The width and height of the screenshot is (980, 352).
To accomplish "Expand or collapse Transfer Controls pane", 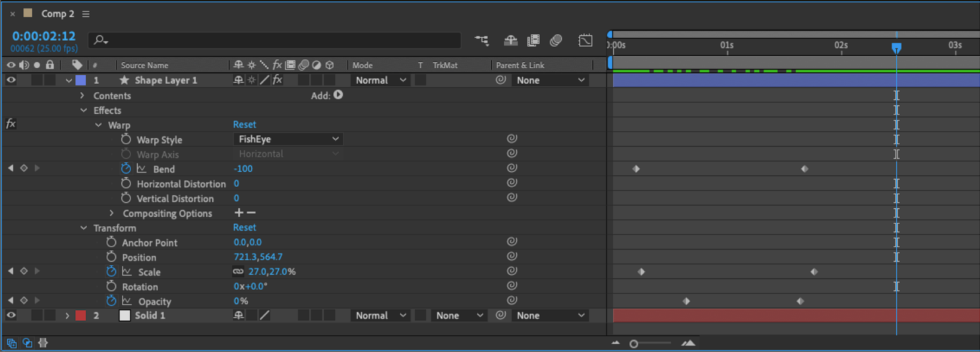I will tap(28, 343).
